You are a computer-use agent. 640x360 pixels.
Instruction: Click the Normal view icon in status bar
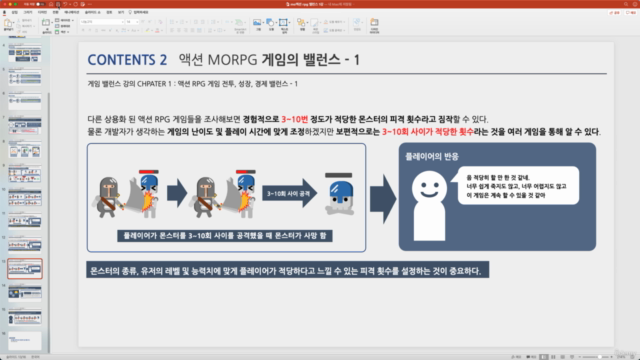(544, 357)
